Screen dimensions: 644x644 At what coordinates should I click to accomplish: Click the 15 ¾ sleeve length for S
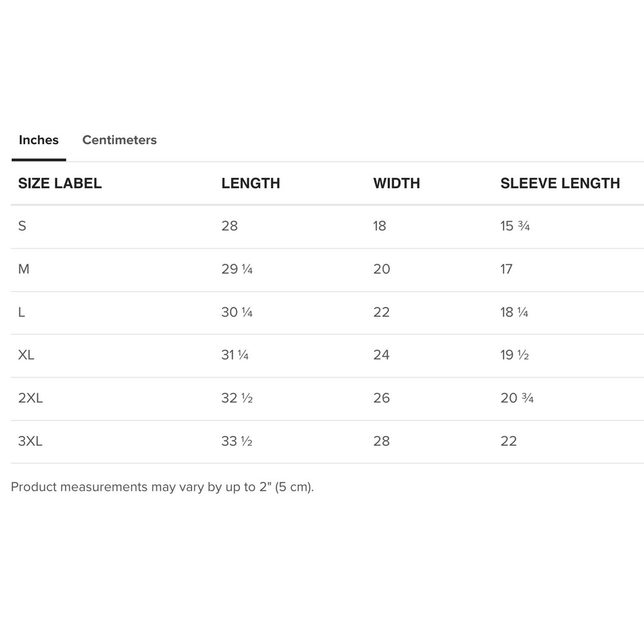tap(515, 226)
